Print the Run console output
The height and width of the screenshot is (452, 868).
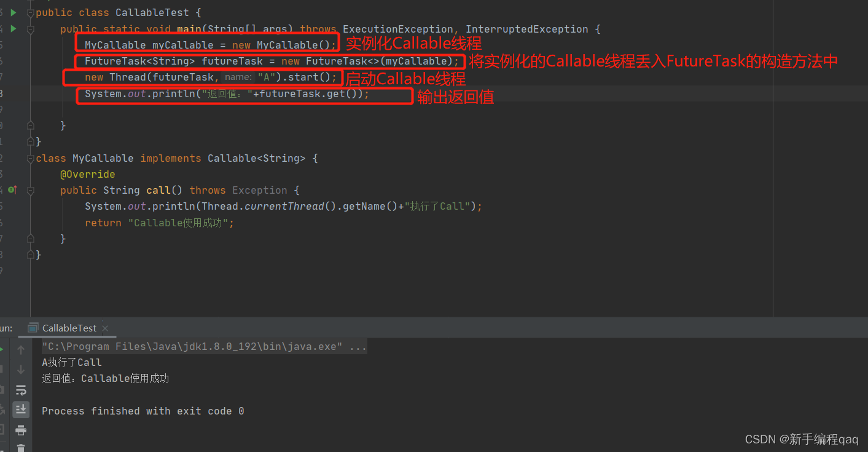pyautogui.click(x=21, y=430)
